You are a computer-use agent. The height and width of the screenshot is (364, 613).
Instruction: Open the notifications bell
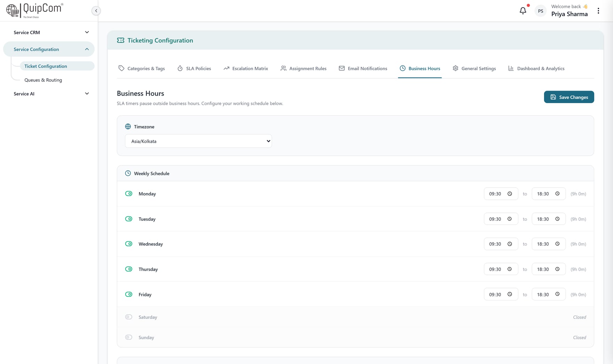[523, 11]
